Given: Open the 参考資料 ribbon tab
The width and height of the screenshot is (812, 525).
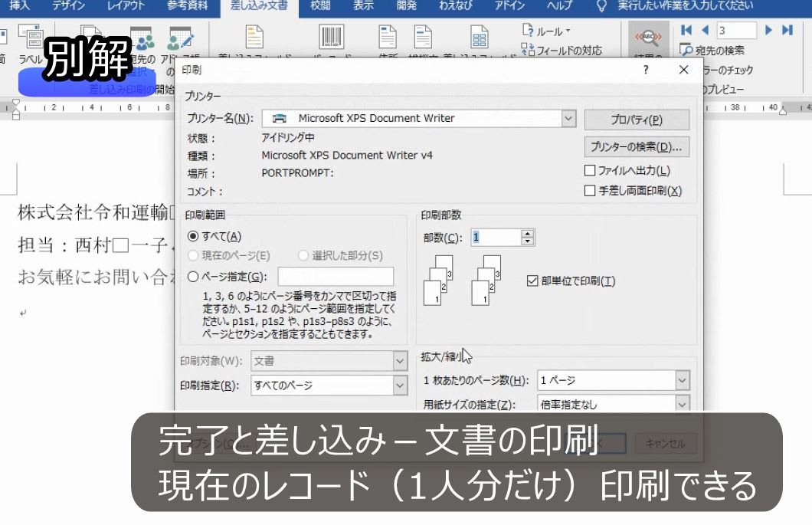Looking at the screenshot, I should (187, 5).
